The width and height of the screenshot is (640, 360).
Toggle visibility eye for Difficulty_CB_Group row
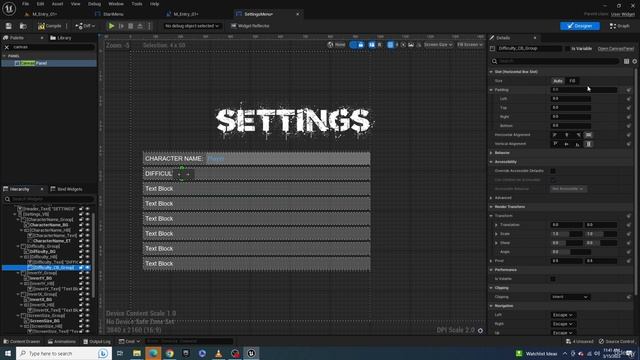point(87,268)
